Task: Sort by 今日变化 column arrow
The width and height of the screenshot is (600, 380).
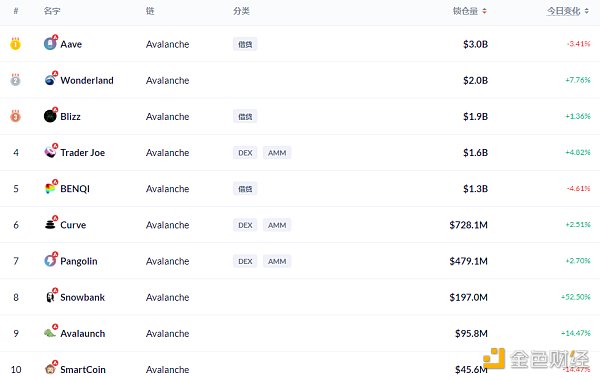Action: [x=586, y=11]
